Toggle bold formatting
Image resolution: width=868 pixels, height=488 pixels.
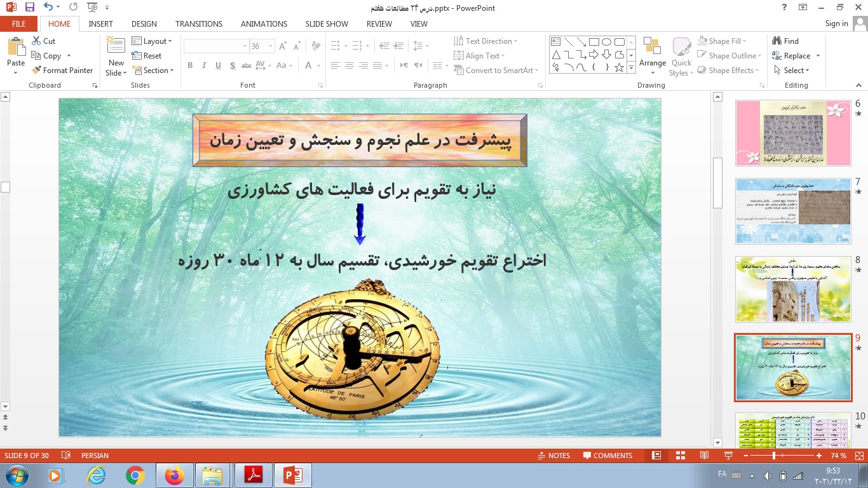(189, 65)
